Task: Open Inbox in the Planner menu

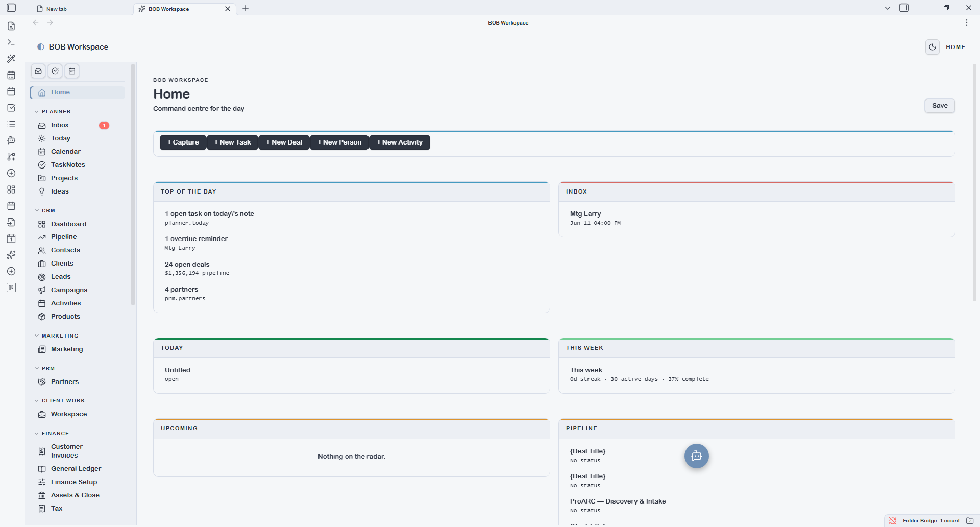Action: (x=78, y=125)
